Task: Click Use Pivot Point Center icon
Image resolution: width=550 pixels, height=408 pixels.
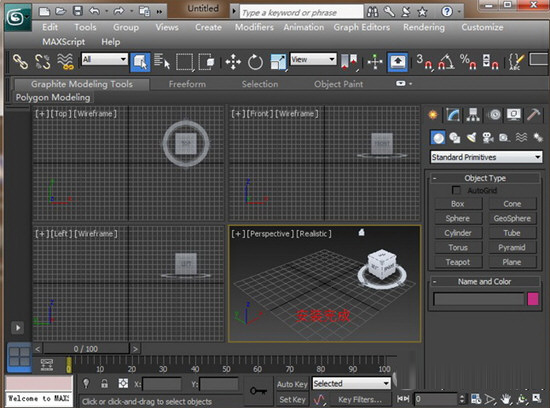Action: (x=349, y=62)
